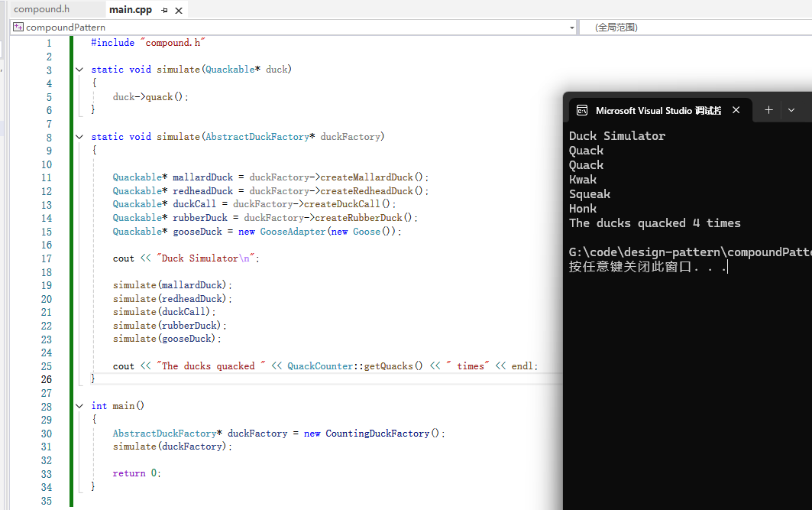Viewport: 812px width, 510px height.
Task: Click line number 1 in the gutter
Action: pyautogui.click(x=49, y=43)
